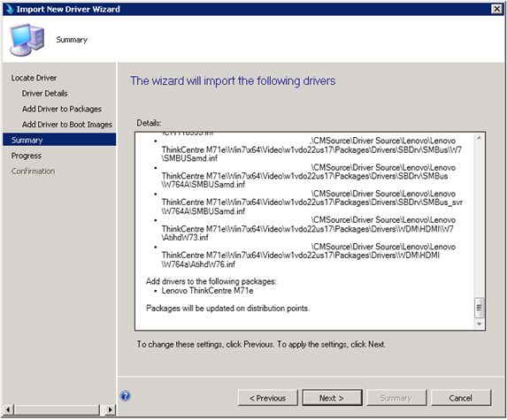Screen dimensions: 507x420
Task: Click the Lenovo ThinkCentre M71e package entry
Action: (207, 291)
